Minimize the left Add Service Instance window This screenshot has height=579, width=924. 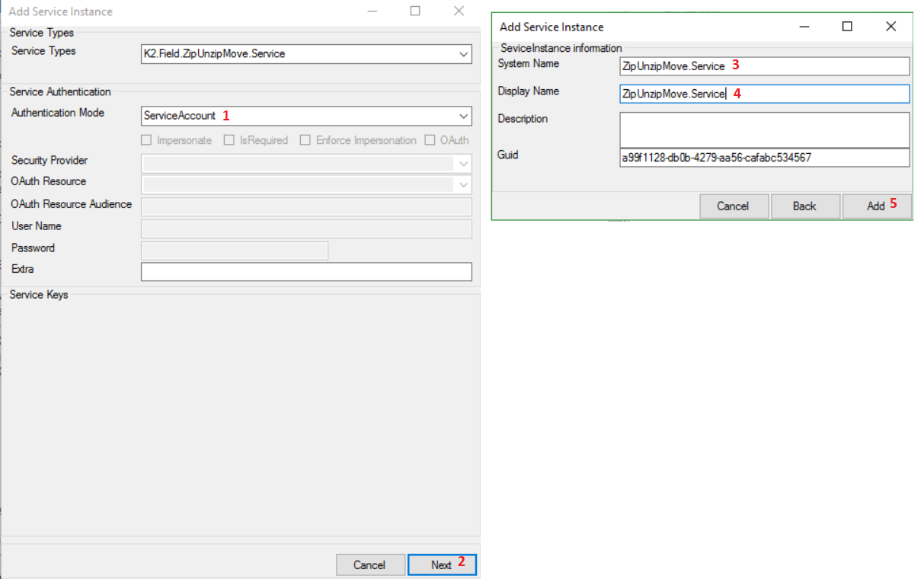coord(371,11)
